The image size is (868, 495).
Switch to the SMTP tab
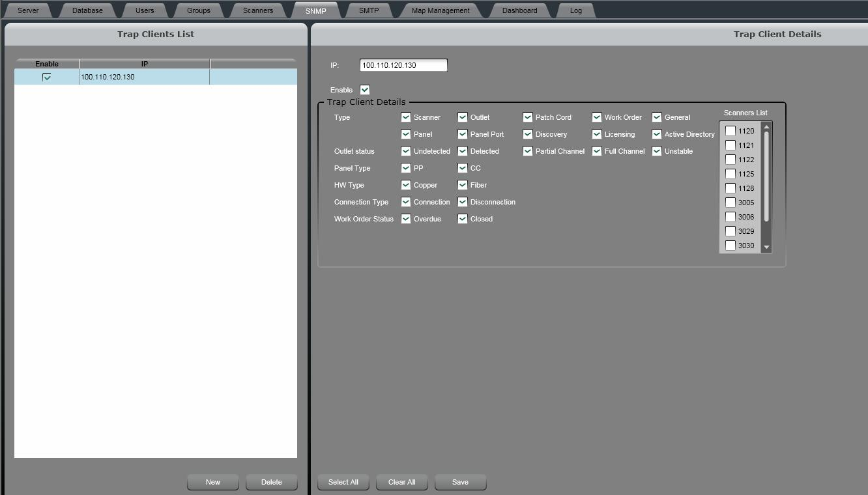click(368, 10)
